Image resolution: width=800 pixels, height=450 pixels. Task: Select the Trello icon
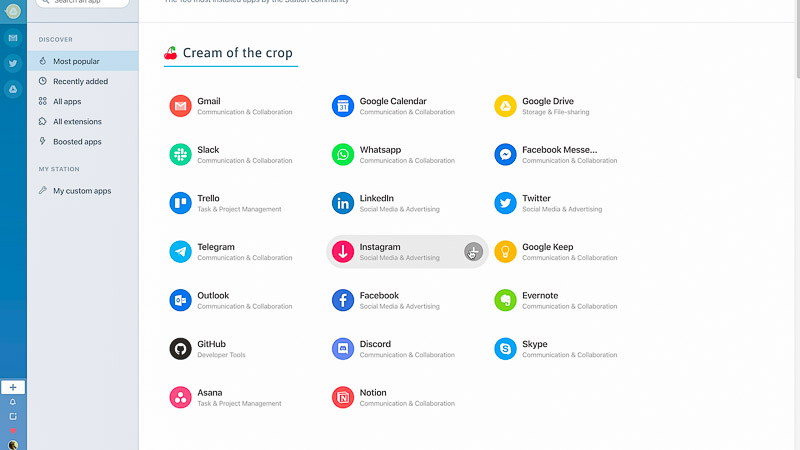point(180,203)
